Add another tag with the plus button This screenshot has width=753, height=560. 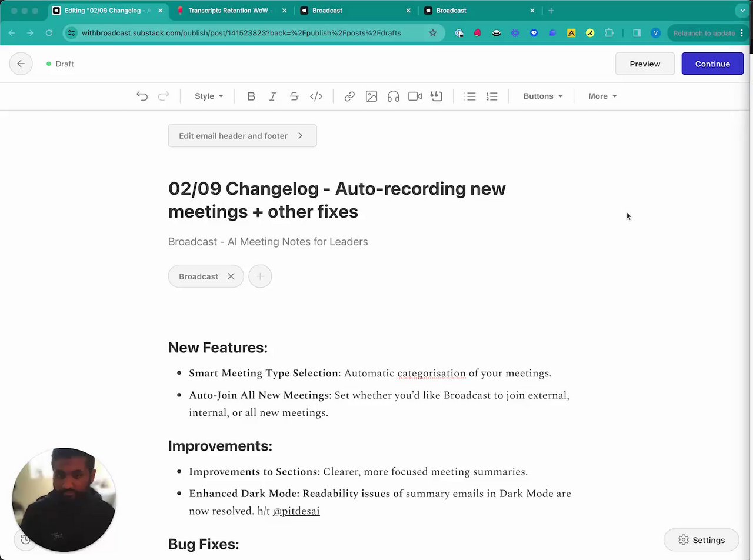click(x=260, y=276)
